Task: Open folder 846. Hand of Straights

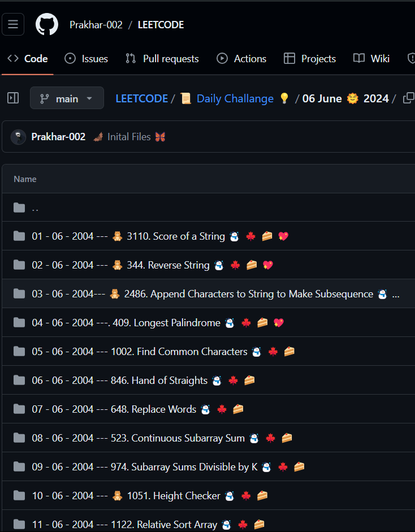Action: click(143, 380)
